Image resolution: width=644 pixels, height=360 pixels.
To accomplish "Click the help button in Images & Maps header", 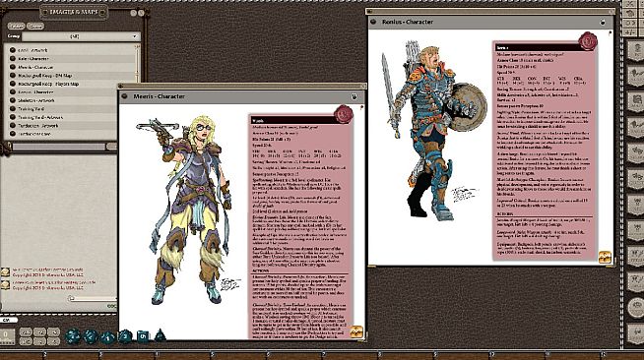I will pos(134,13).
